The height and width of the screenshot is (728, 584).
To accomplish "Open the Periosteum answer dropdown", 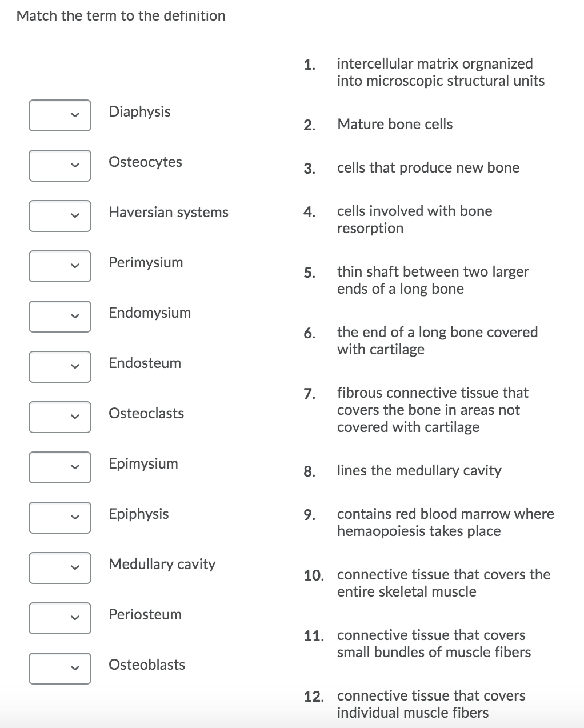I will click(x=60, y=618).
